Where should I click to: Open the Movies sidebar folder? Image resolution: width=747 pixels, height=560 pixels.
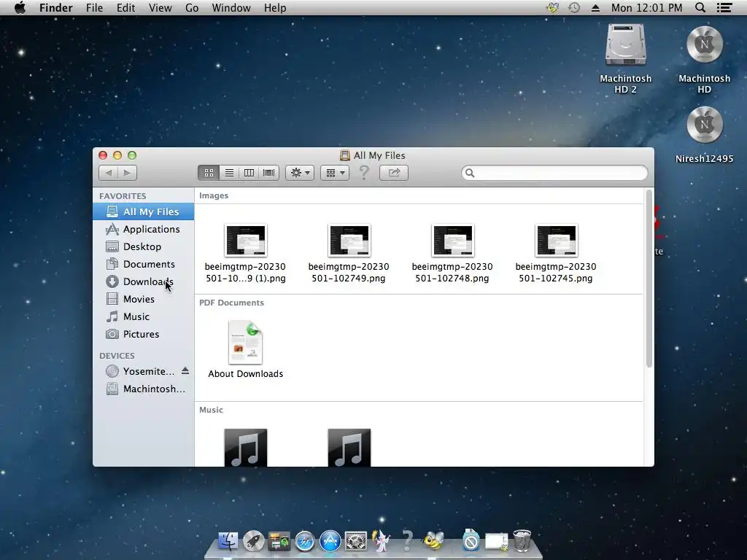pyautogui.click(x=143, y=299)
